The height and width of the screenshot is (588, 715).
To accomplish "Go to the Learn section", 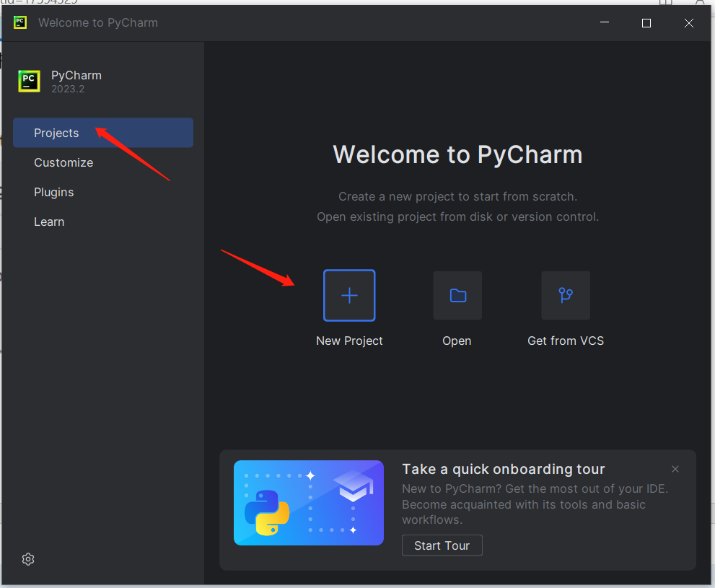I will (49, 221).
